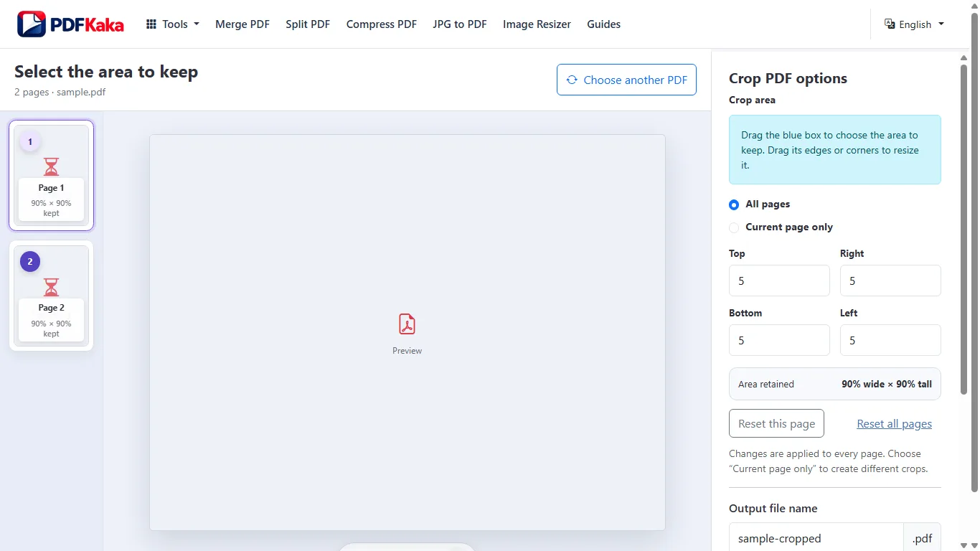Go to Merge PDF
The width and height of the screenshot is (980, 551).
[x=242, y=24]
